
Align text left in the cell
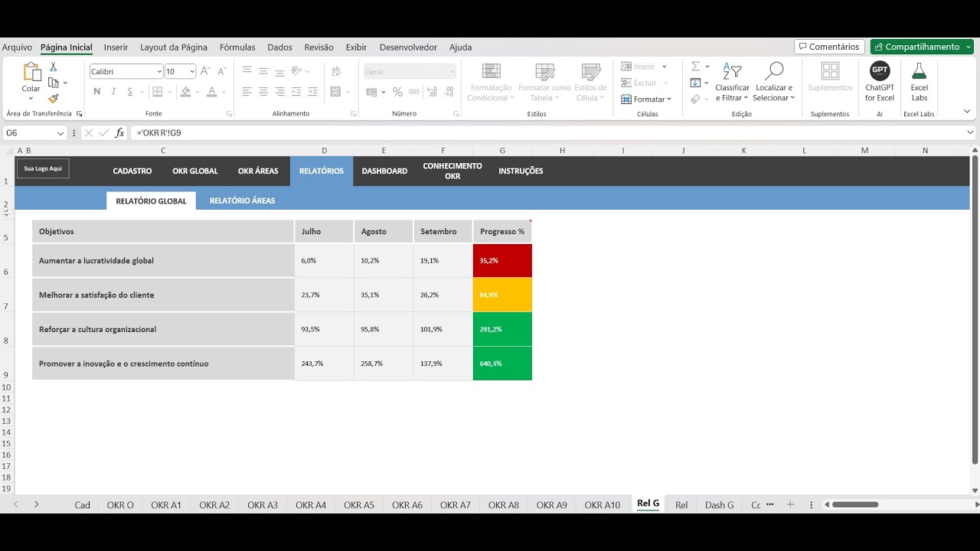point(247,92)
